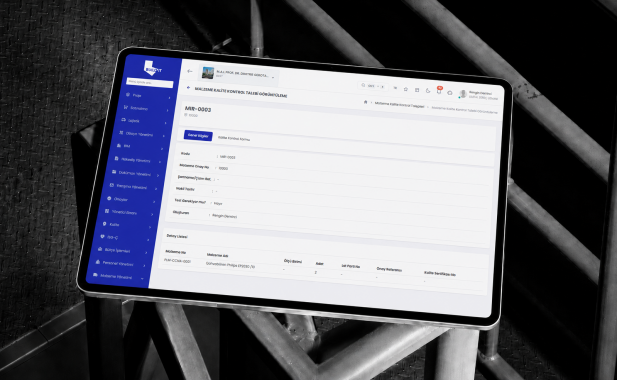Click the Hayır value in the details
617x380 pixels.
pyautogui.click(x=218, y=203)
